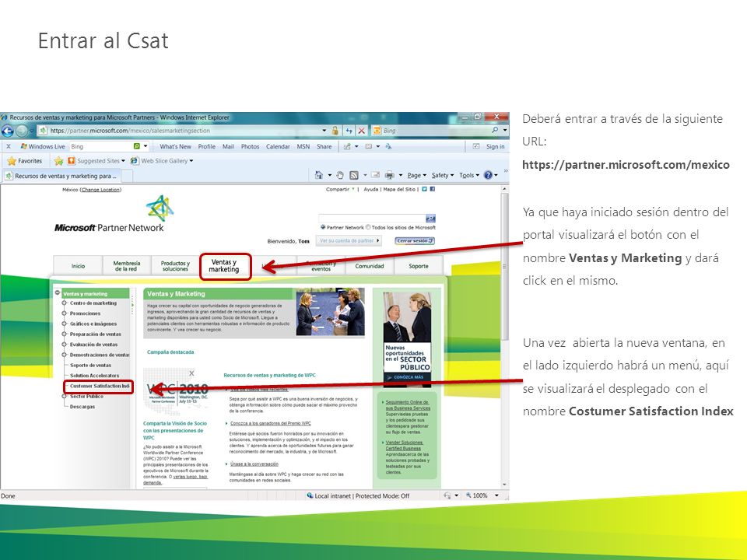Viewport: 747px width, 560px height.
Task: Click the Local intranet zone status icon
Action: [310, 495]
